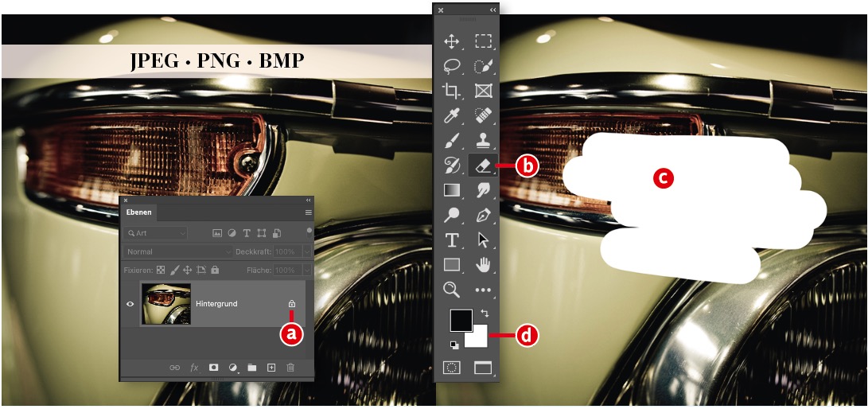
Task: Open the Deckkraft slider dropdown arrow
Action: point(307,251)
